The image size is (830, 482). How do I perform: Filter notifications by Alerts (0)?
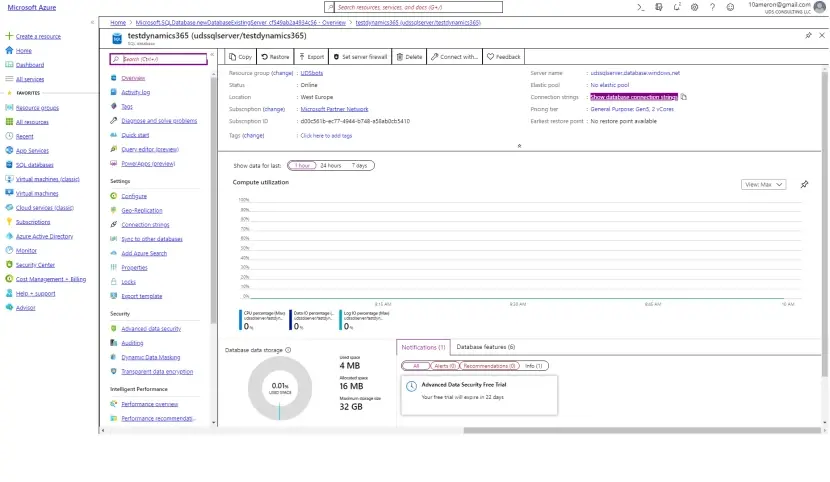click(445, 366)
